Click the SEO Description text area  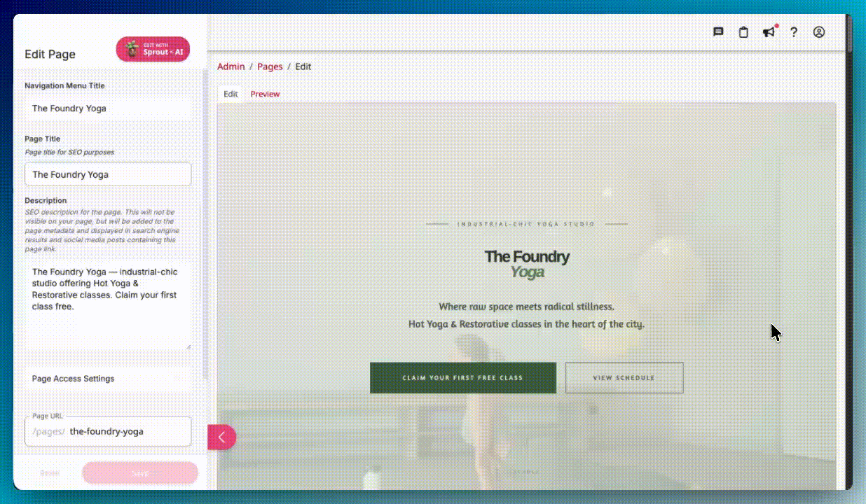tap(108, 304)
